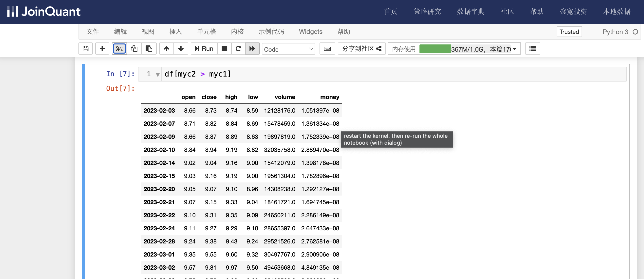Click money value 1.782896e+08
This screenshot has height=279, width=644.
click(320, 176)
